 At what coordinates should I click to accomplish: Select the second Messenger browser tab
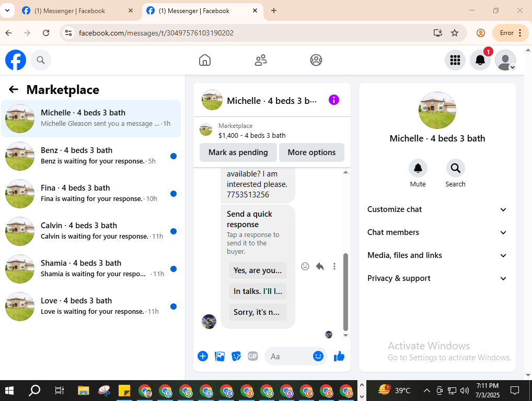pos(203,11)
